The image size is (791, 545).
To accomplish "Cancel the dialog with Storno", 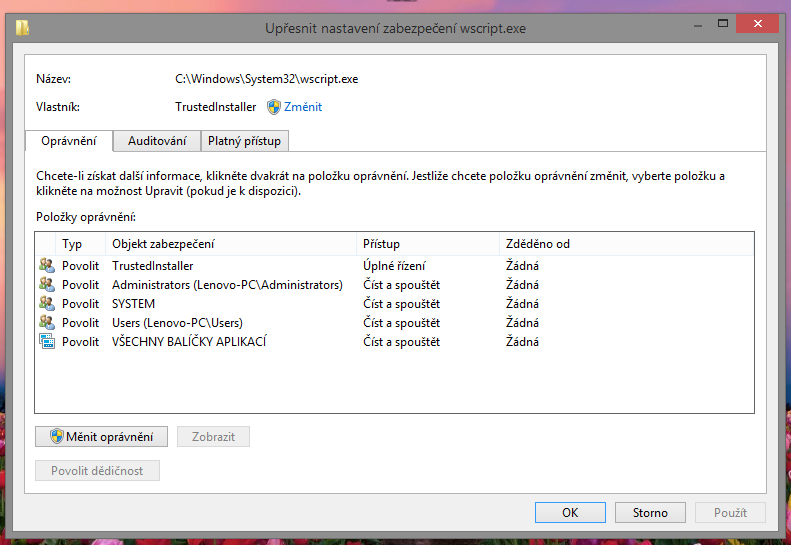I will pos(650,513).
